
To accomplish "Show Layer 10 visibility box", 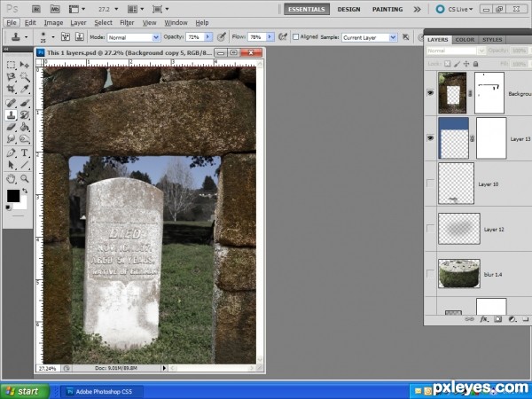I will [x=430, y=184].
